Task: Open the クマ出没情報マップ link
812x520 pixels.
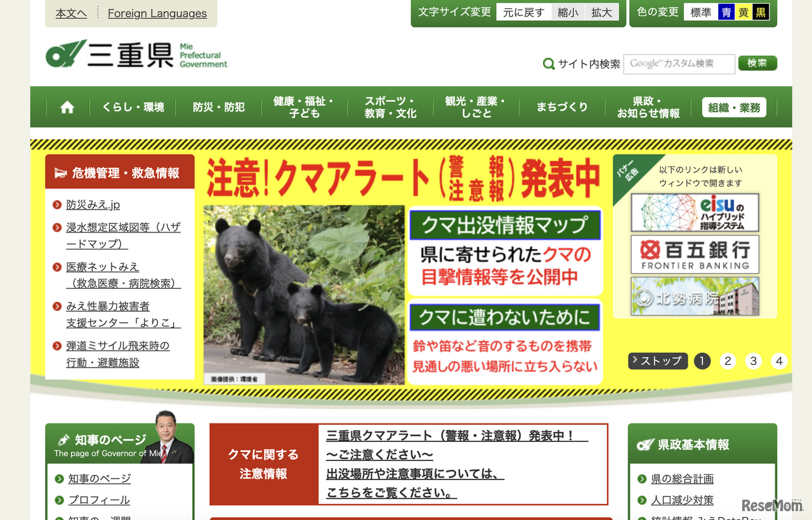Action: point(504,225)
